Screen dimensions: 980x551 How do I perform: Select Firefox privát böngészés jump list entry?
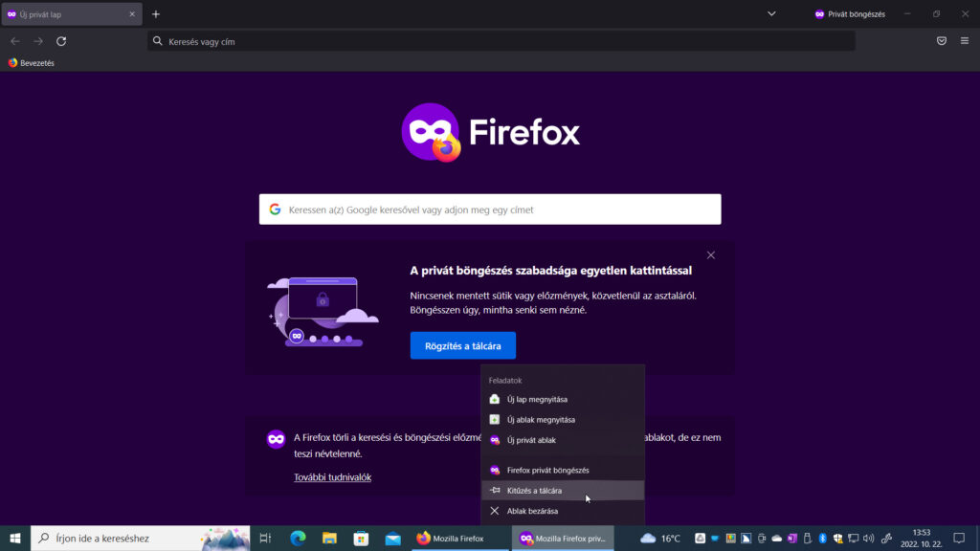[x=563, y=470]
